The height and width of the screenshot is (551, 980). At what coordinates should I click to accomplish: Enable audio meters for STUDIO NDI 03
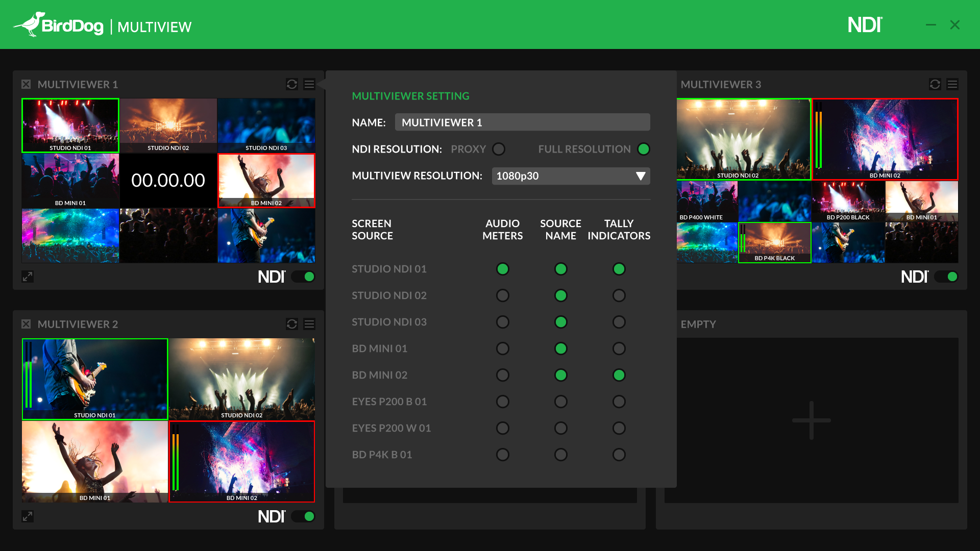pos(503,322)
